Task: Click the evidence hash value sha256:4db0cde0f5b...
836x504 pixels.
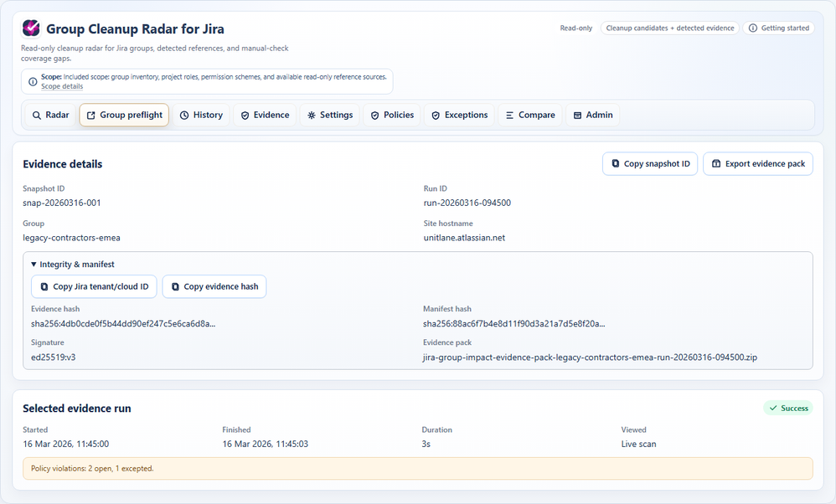Action: coord(123,323)
